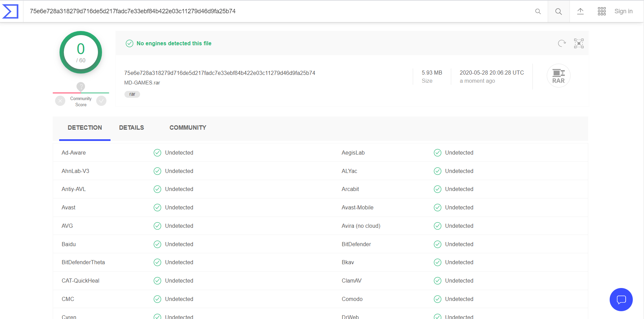Click 'a moment ago' text

[x=477, y=81]
